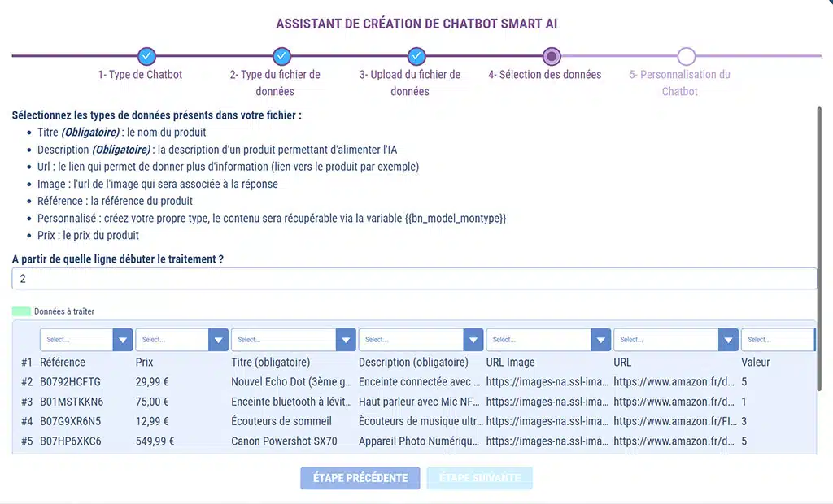Open '4- Sélection des données' step label
Image resolution: width=833 pixels, height=504 pixels.
pos(545,75)
